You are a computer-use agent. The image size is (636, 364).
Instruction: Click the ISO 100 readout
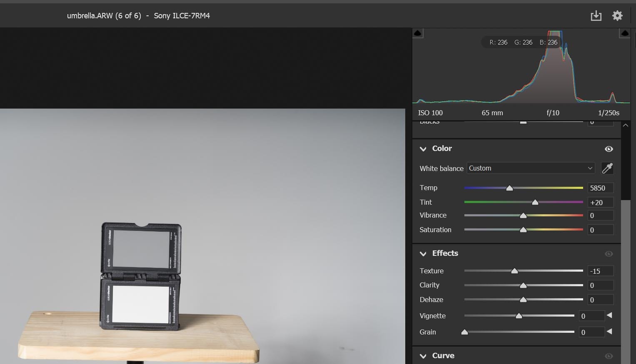pyautogui.click(x=430, y=113)
